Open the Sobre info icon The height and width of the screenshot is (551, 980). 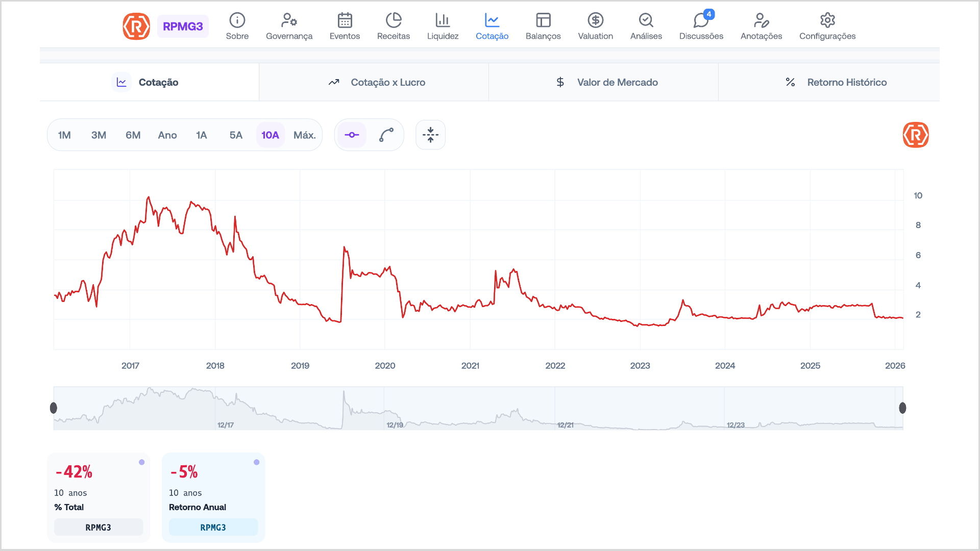tap(237, 20)
